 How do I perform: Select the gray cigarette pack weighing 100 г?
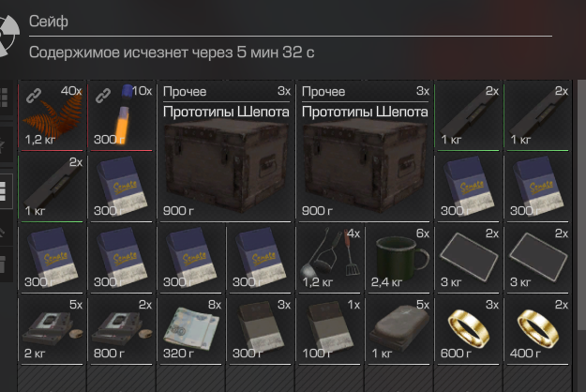pos(330,329)
